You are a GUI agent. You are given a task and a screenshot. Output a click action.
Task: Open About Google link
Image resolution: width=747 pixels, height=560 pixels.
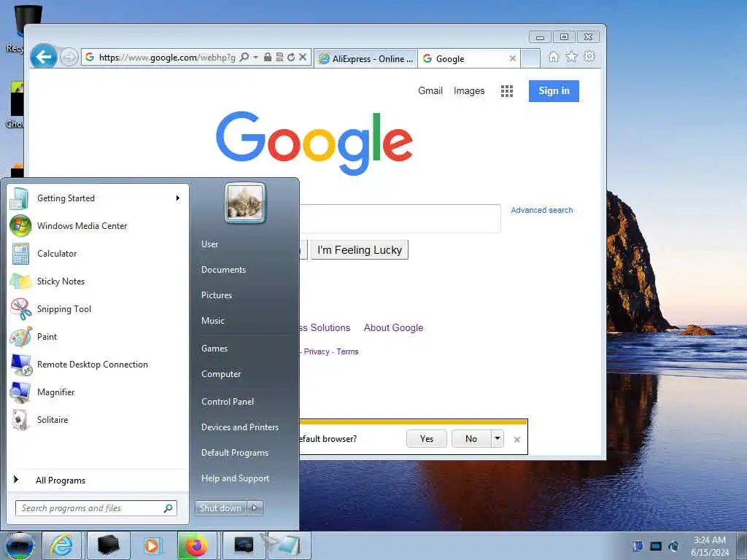(393, 327)
